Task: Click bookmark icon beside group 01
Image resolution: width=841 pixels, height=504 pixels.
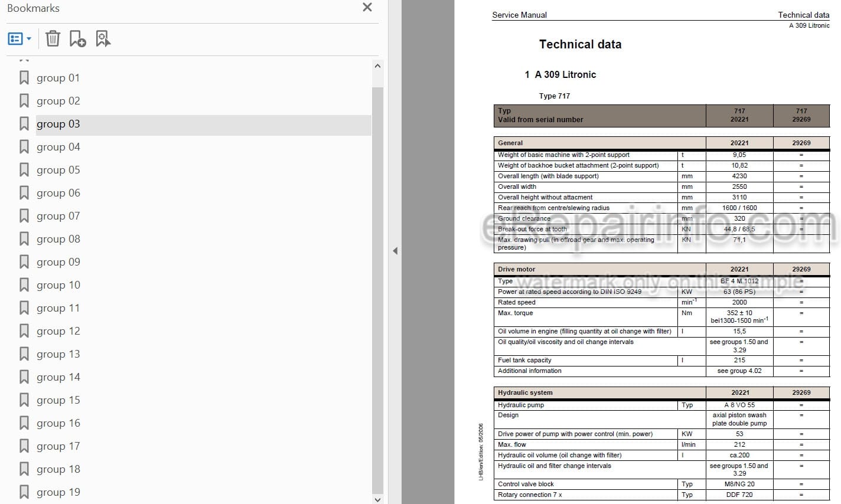Action: 24,78
